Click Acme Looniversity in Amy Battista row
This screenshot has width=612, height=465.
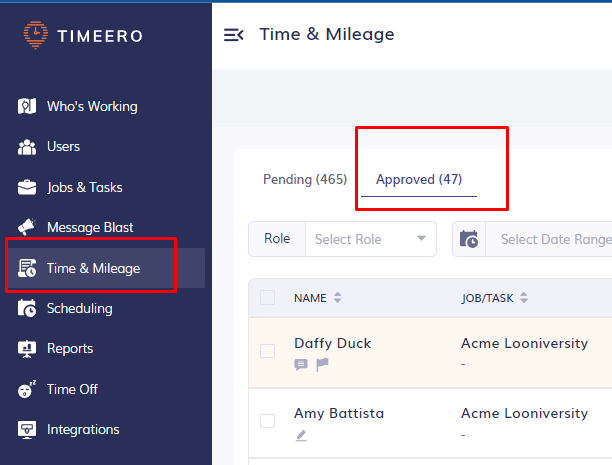click(x=524, y=413)
